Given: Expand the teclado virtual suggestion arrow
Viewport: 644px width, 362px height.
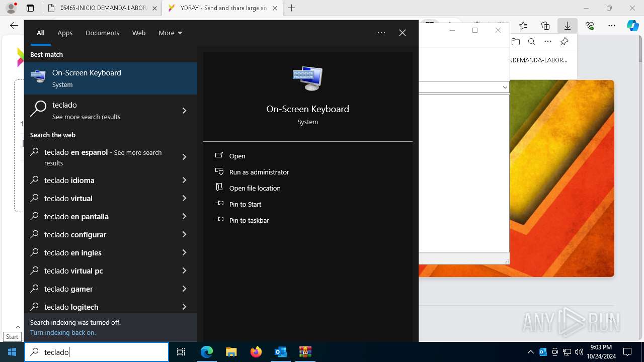Looking at the screenshot, I should (x=184, y=198).
